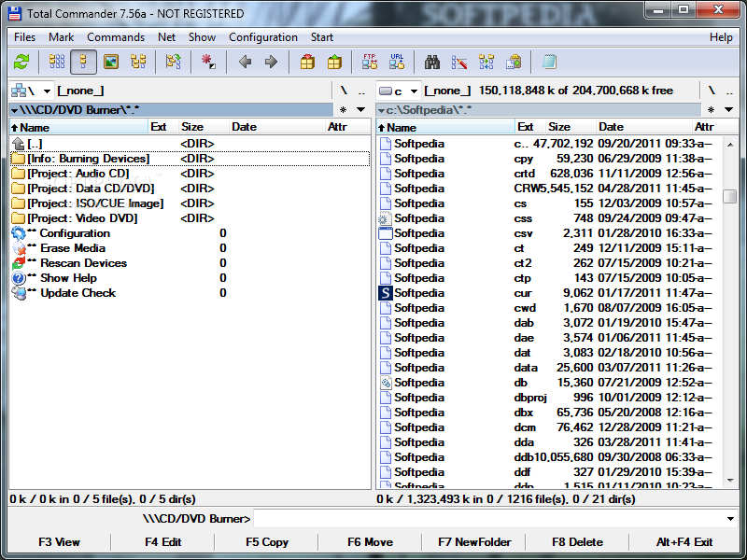Viewport: 747px width, 560px height.
Task: Select the Softpedia cur file icon
Action: [386, 293]
